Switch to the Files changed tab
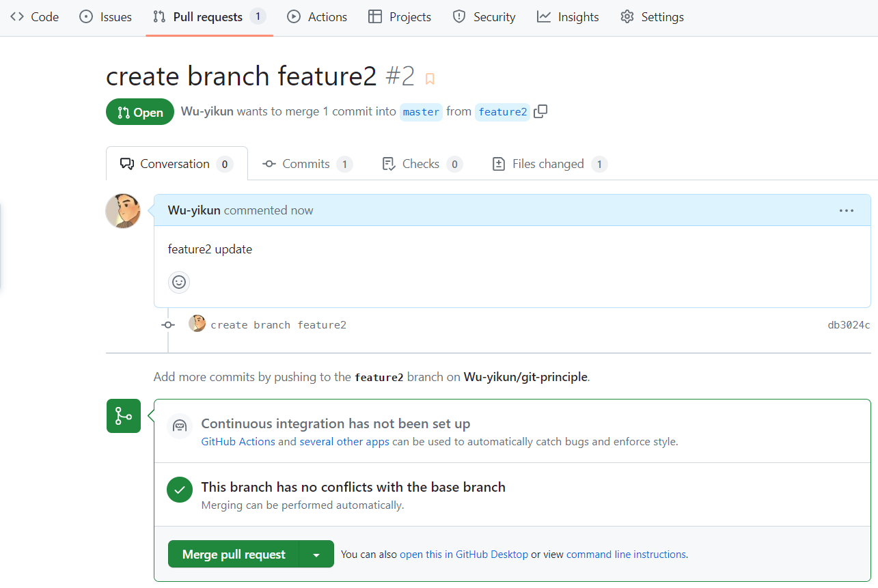Viewport: 878px width, 588px height. point(549,164)
